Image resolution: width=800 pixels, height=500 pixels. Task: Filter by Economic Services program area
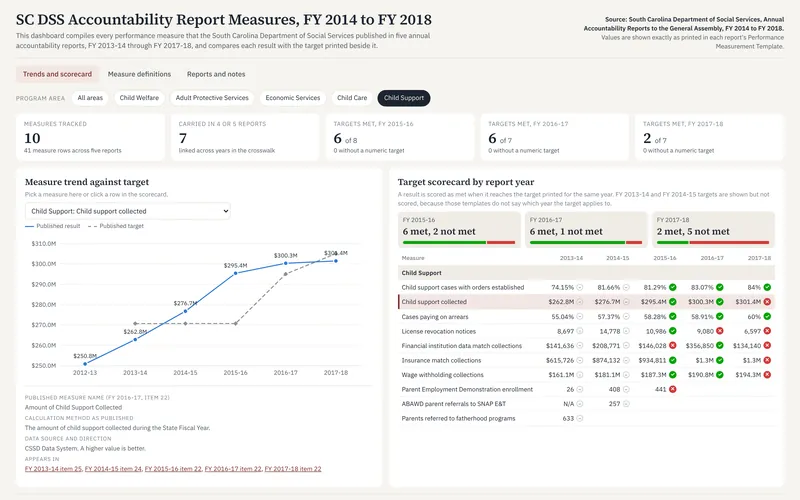point(293,98)
